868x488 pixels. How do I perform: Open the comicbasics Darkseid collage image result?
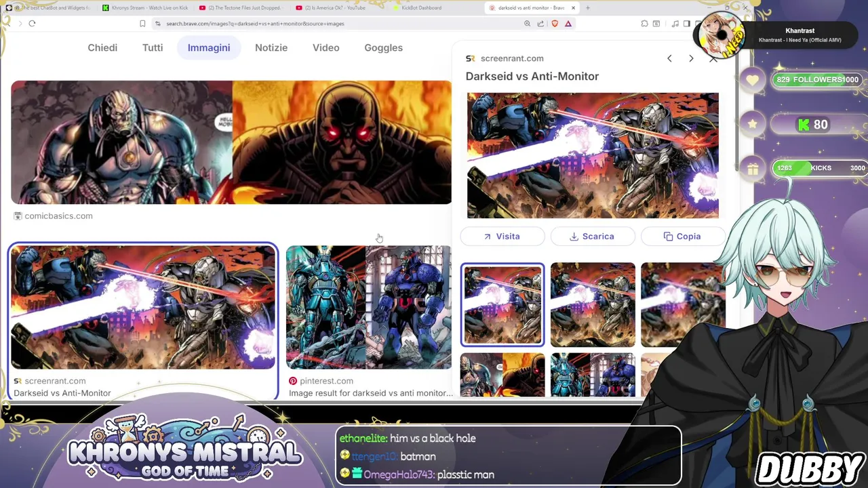[x=231, y=142]
